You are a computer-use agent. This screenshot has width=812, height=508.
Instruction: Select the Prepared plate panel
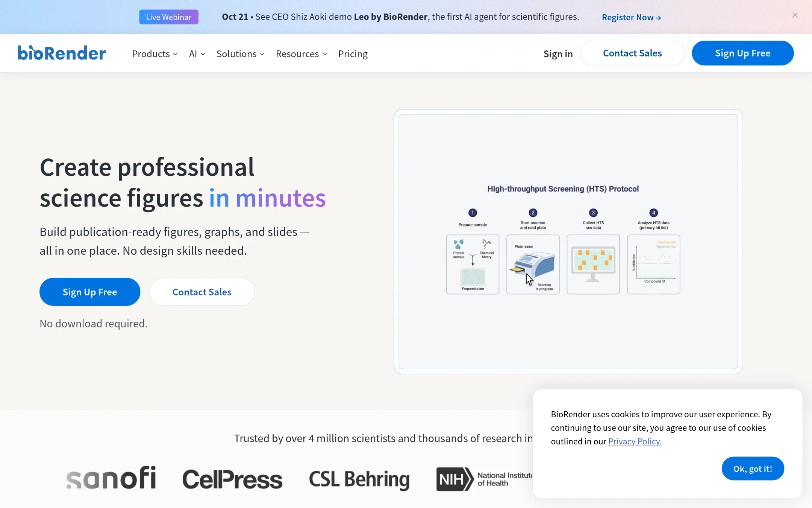pyautogui.click(x=473, y=264)
